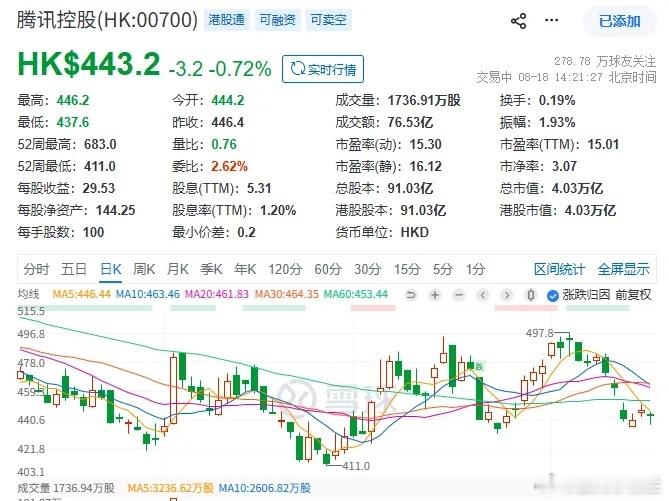The width and height of the screenshot is (669, 501).
Task: Zoom out chart with minus icon
Action: (459, 295)
